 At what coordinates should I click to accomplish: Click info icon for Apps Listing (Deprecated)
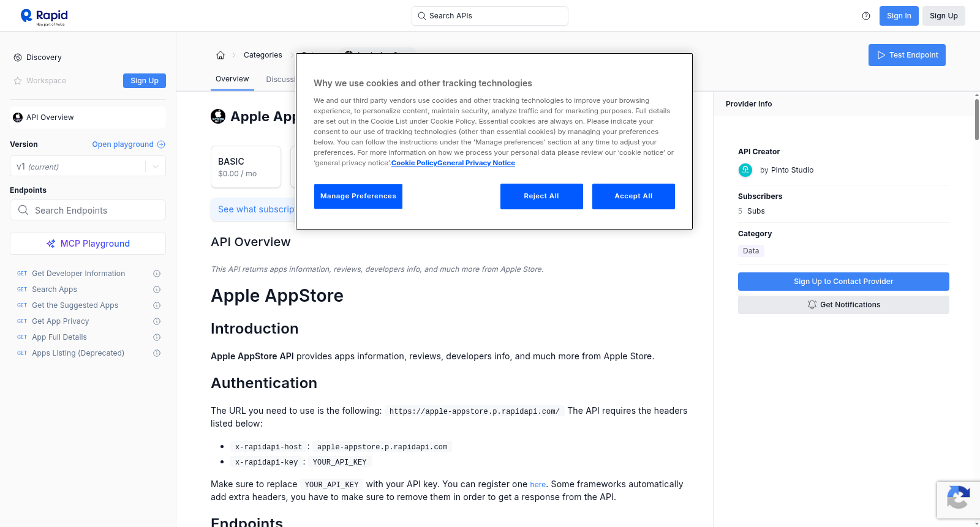pyautogui.click(x=157, y=353)
